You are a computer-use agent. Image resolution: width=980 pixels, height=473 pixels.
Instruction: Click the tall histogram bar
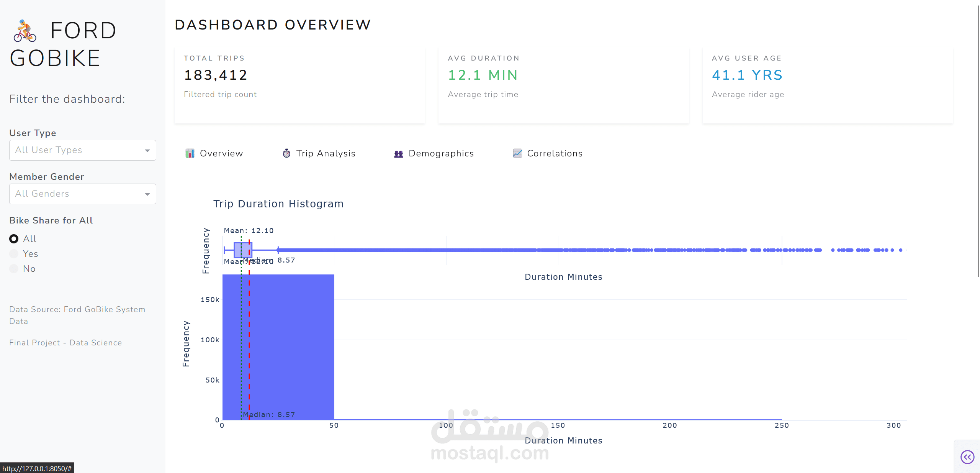[x=291, y=345]
